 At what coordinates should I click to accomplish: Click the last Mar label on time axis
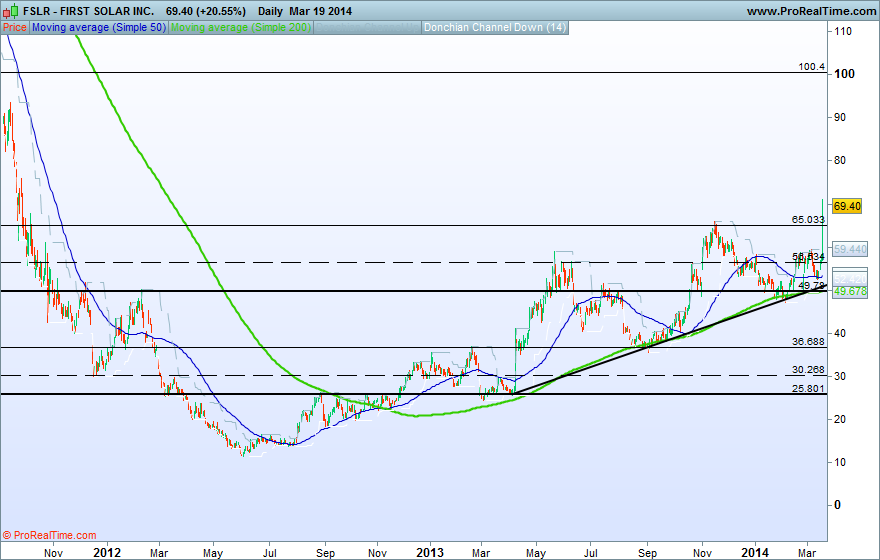click(x=807, y=553)
